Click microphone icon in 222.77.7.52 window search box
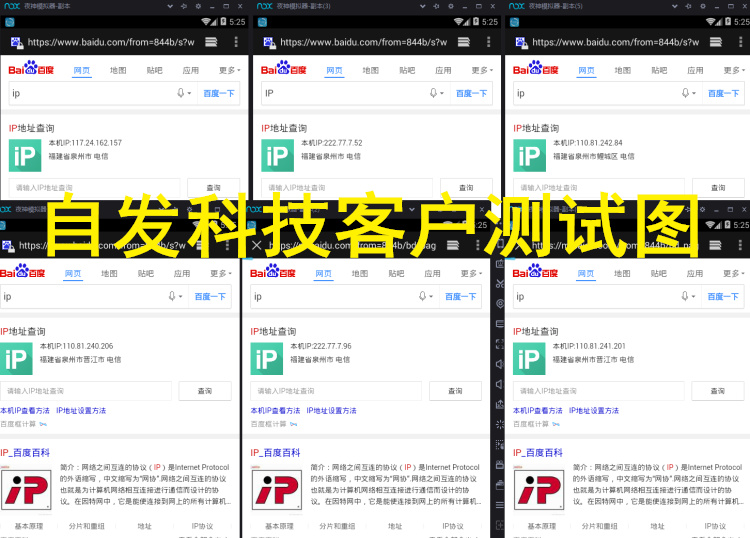This screenshot has height=538, width=750. click(x=433, y=93)
